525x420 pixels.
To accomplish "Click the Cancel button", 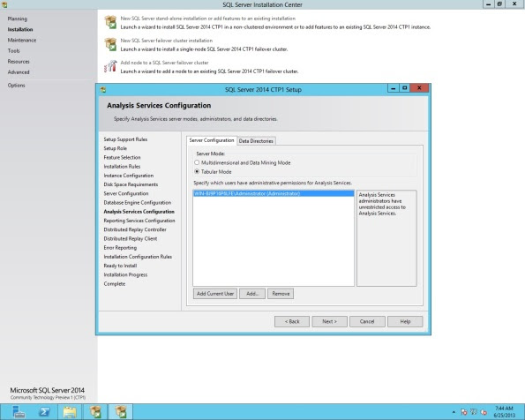I will [367, 321].
